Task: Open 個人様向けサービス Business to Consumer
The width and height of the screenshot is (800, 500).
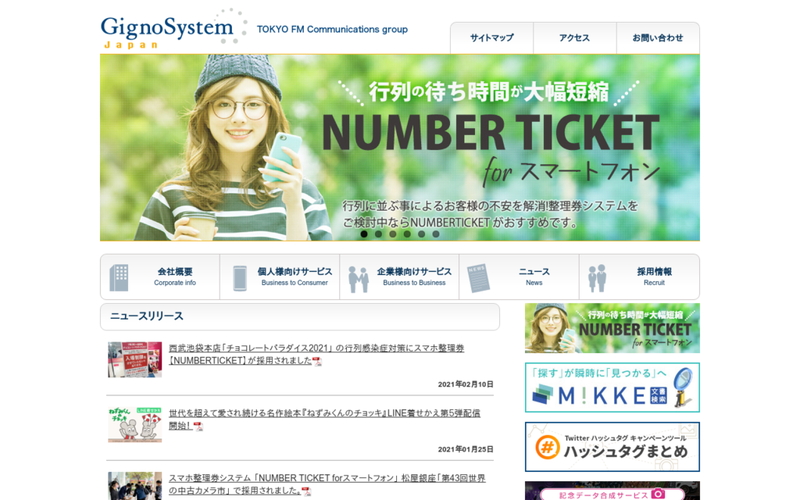Action: click(280, 277)
